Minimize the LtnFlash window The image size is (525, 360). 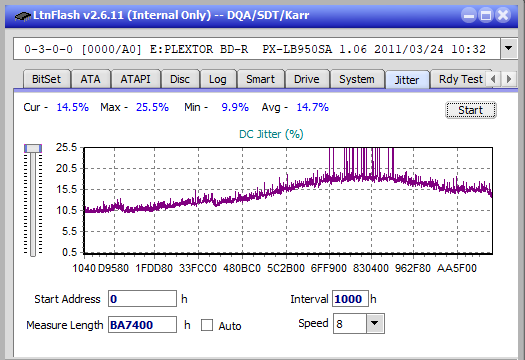(468, 16)
